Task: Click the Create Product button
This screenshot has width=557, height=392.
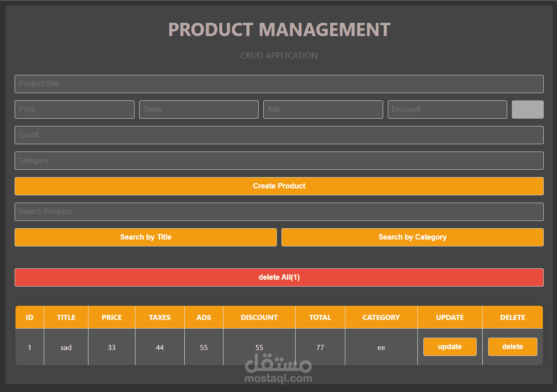Action: tap(279, 186)
